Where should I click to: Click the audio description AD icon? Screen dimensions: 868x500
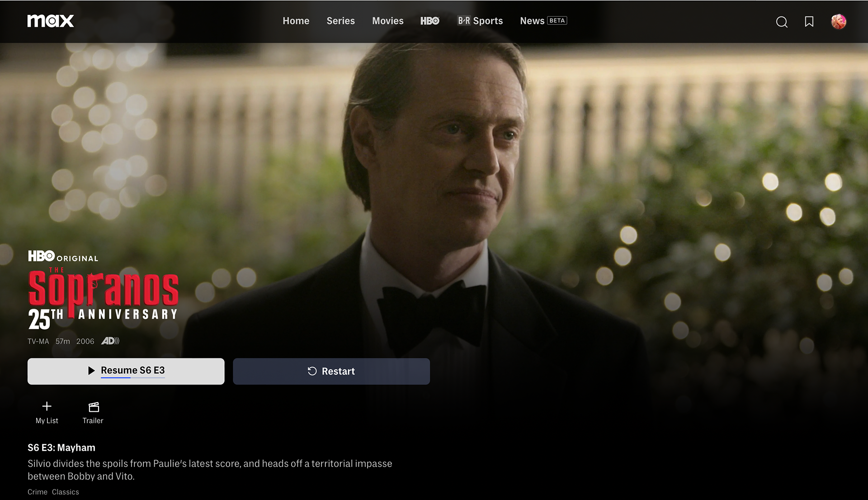[110, 341]
